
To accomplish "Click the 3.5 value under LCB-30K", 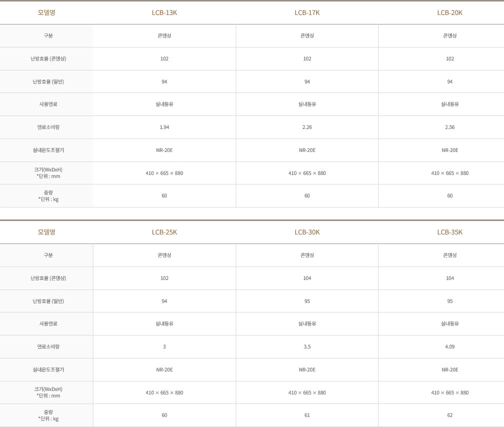I will point(307,346).
